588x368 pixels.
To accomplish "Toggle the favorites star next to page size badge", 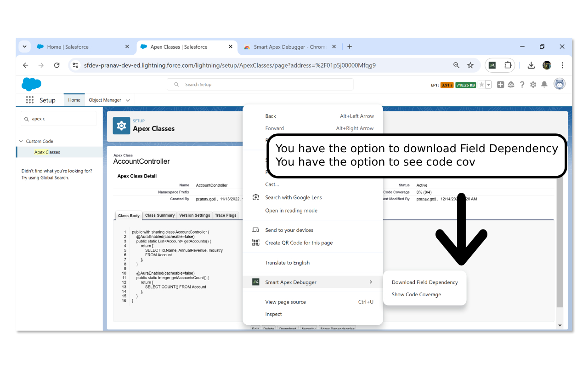I will pyautogui.click(x=482, y=84).
